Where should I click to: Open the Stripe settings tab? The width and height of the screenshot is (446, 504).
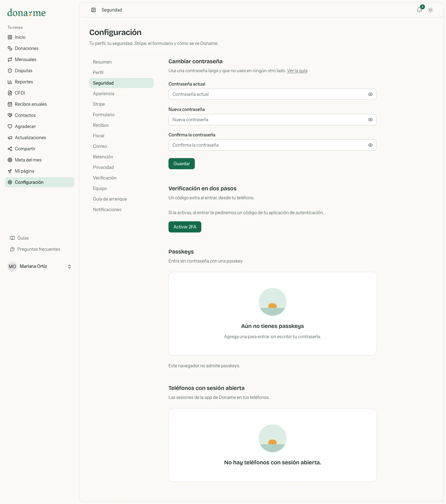coord(121,104)
